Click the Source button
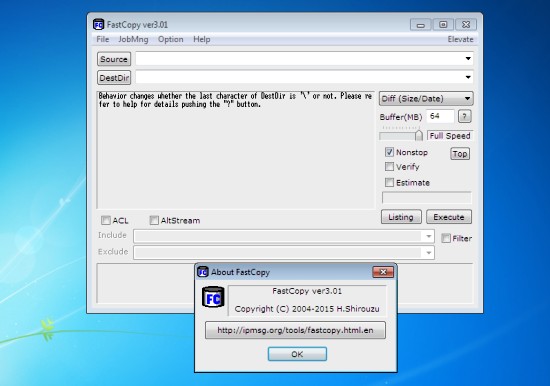Viewport: 550px width, 386px height. pos(114,59)
